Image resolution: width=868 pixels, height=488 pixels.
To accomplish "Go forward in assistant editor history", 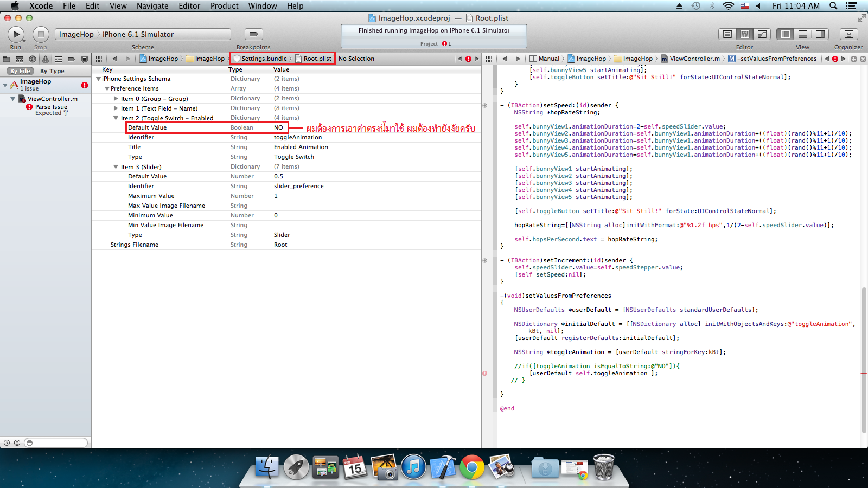I will 518,59.
